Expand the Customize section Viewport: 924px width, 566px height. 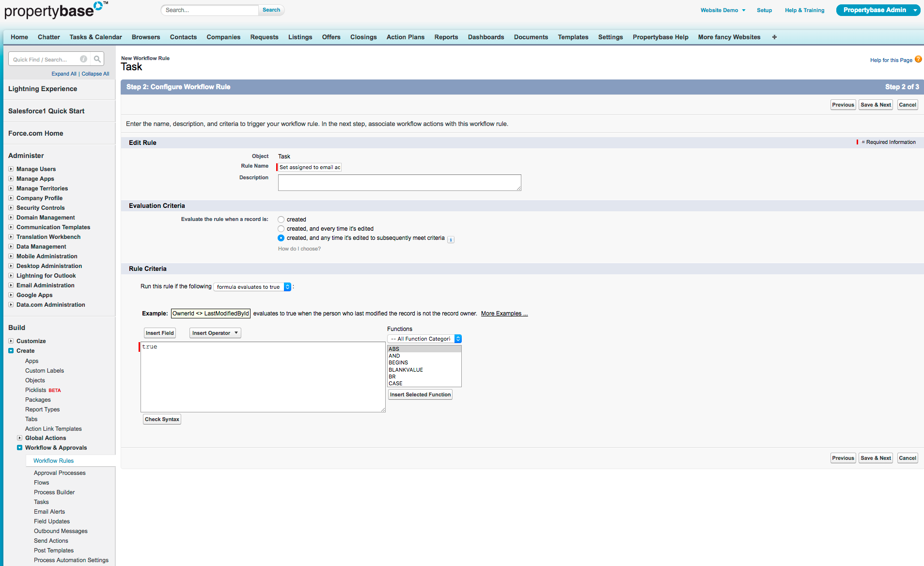pyautogui.click(x=11, y=341)
